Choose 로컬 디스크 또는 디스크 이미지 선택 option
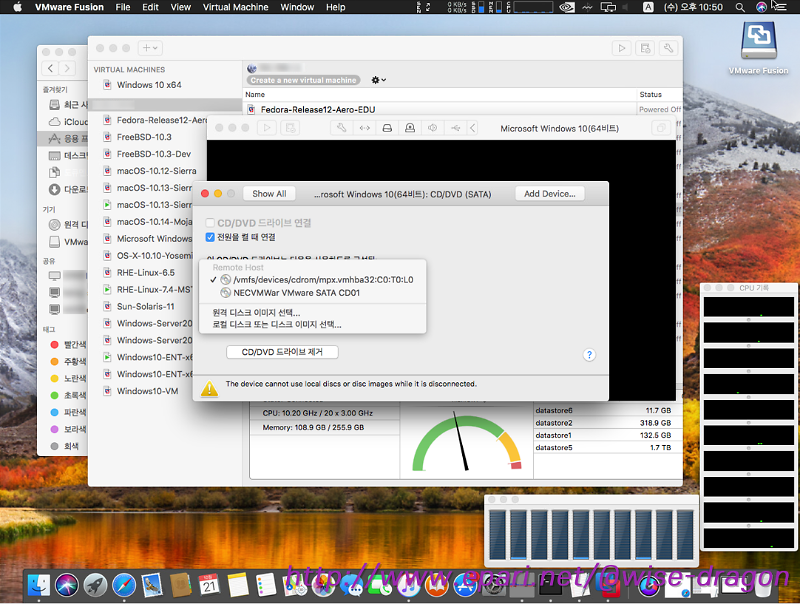Screen dimensions: 800x604 pyautogui.click(x=312, y=324)
